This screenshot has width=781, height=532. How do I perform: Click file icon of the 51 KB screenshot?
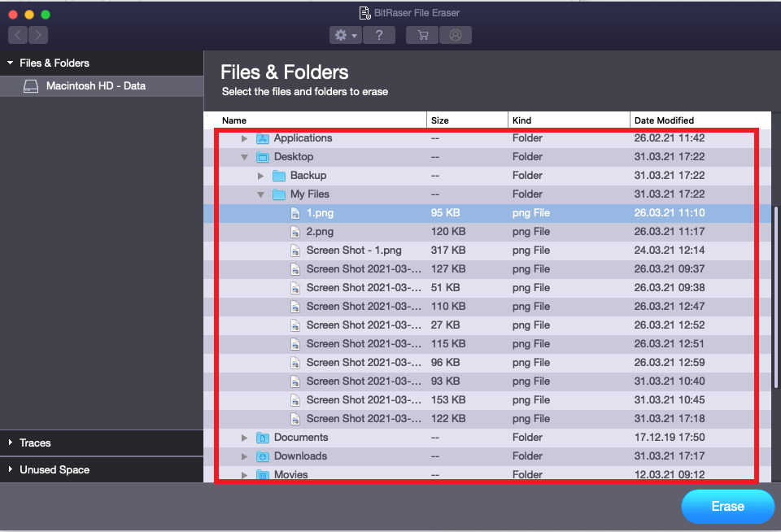pos(295,288)
